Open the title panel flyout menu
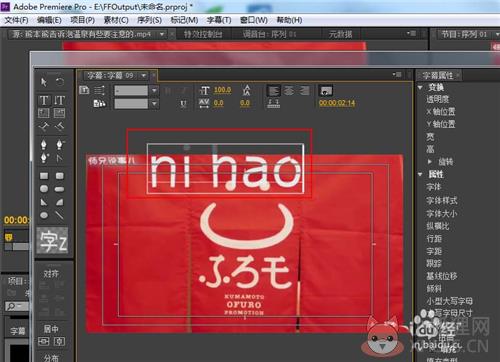The height and width of the screenshot is (362, 500). click(x=397, y=74)
